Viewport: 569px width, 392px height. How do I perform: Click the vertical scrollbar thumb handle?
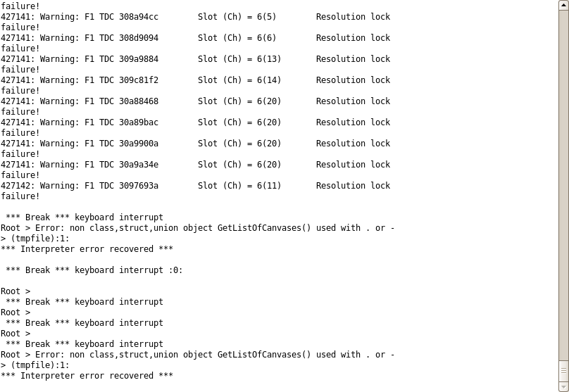(563, 371)
